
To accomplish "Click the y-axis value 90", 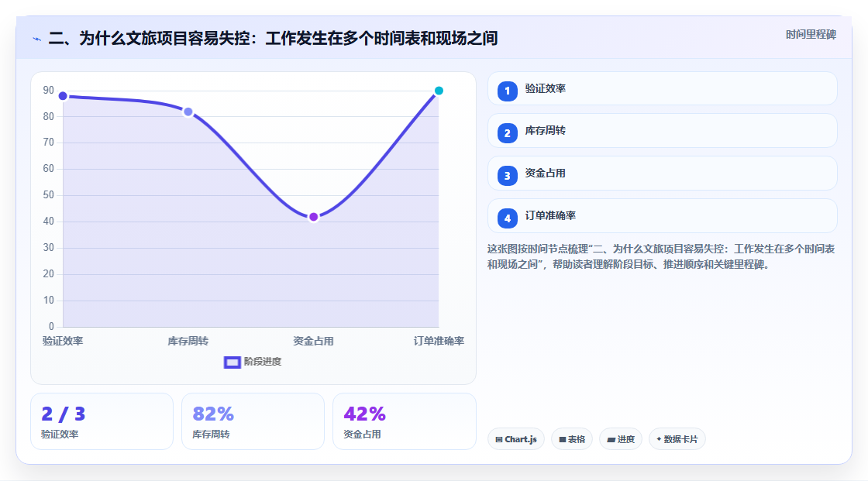I will 49,90.
